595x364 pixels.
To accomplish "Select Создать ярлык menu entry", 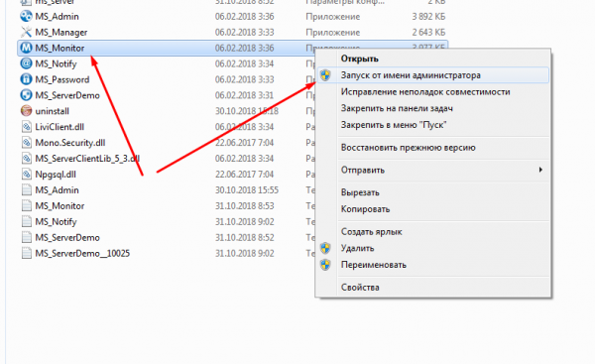I will click(371, 231).
